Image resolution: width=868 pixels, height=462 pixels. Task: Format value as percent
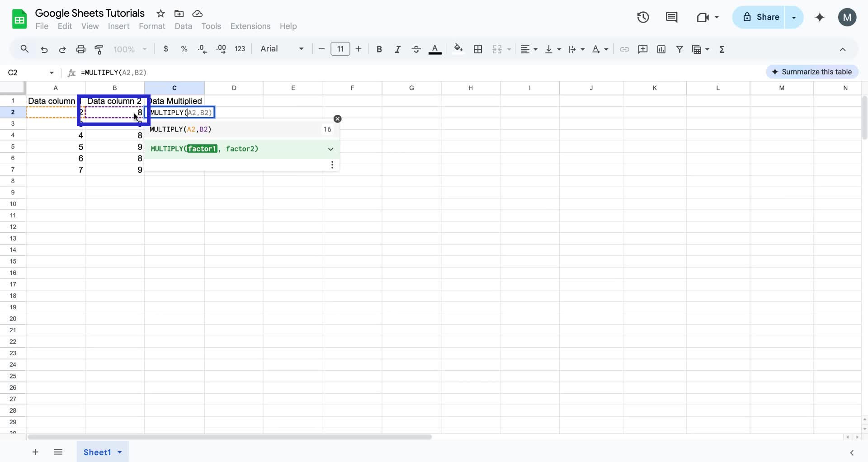pyautogui.click(x=184, y=49)
